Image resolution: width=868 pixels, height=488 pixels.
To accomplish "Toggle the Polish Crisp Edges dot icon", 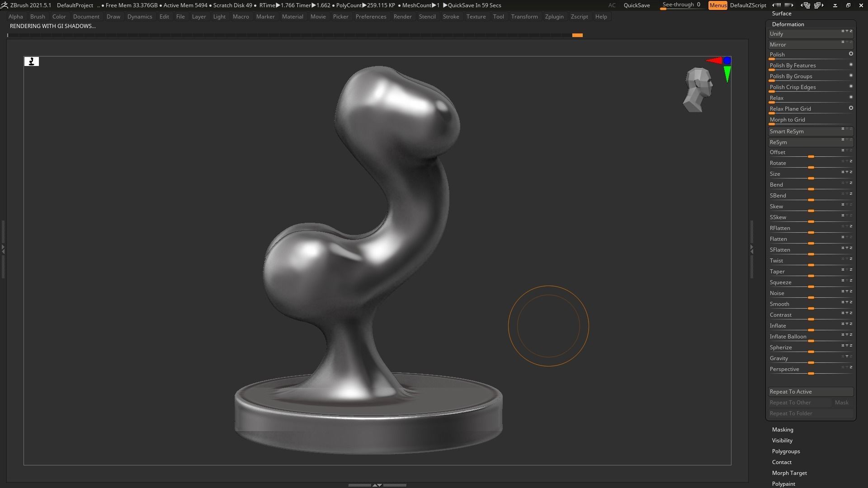I will point(851,86).
